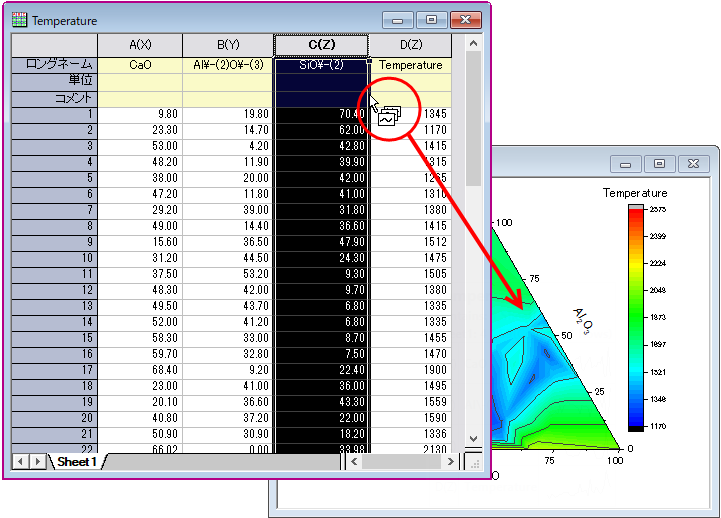This screenshot has width=721, height=518.
Task: Click the vertical scrollbar down arrow
Action: point(473,438)
